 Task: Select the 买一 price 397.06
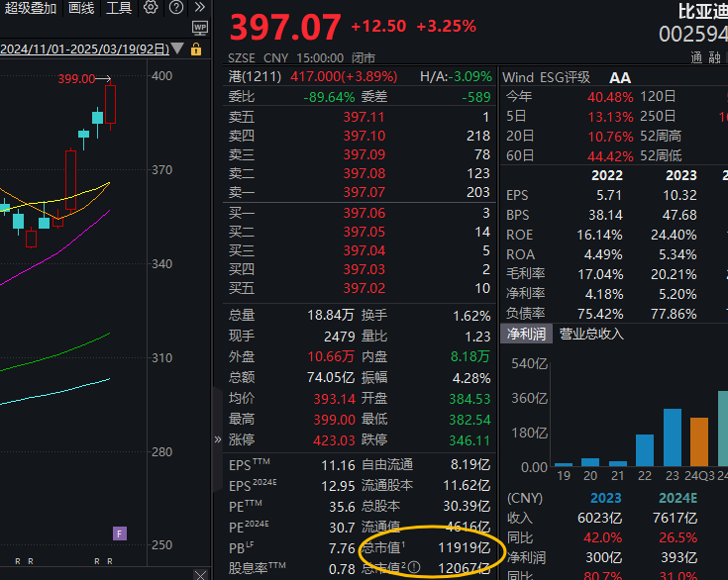coord(364,213)
